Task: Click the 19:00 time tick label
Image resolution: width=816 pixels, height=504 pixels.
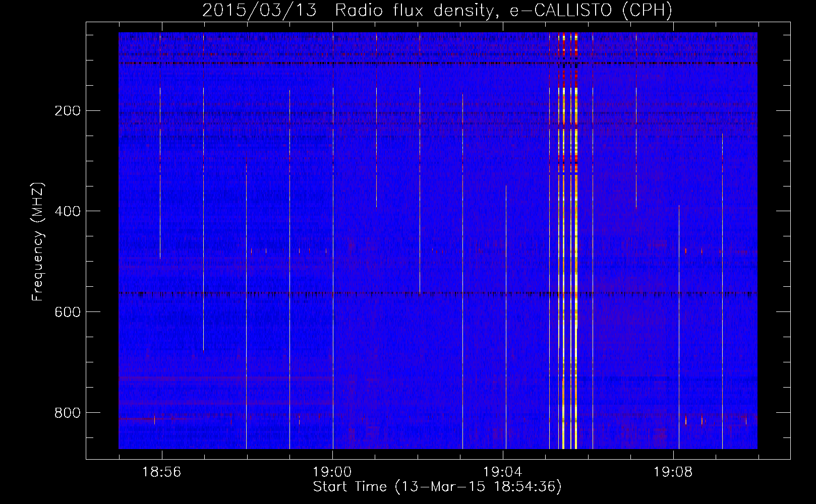Action: coord(332,472)
